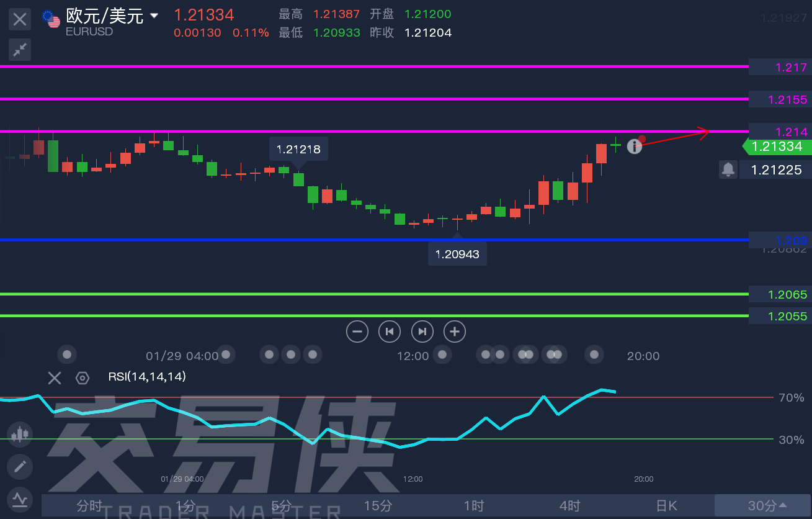Switch to the 1时 timeframe tab

(474, 505)
